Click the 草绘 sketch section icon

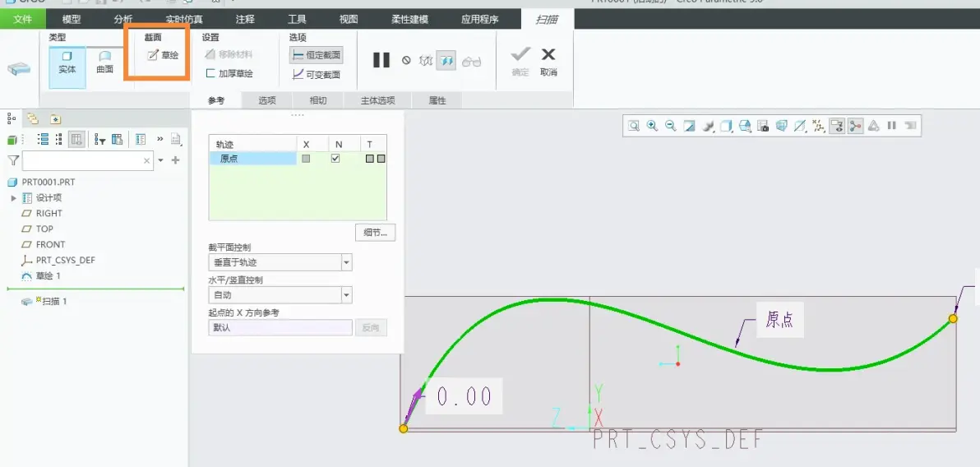pyautogui.click(x=163, y=55)
